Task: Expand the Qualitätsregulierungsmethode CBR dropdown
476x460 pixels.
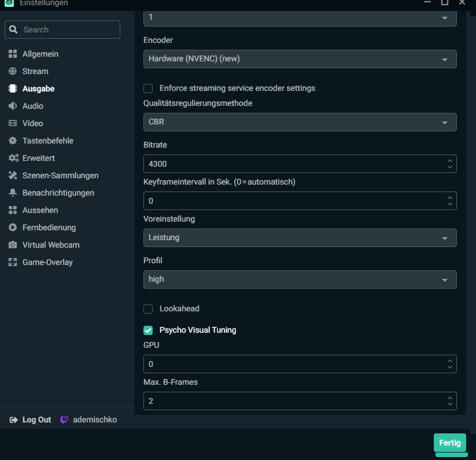Action: pyautogui.click(x=300, y=122)
